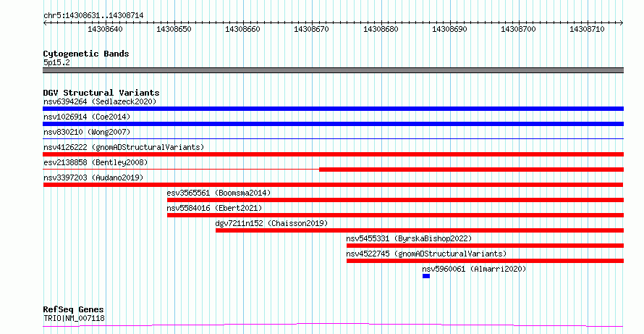
Task: Click the Cytogenetic Bands track heading
Action: tap(86, 54)
